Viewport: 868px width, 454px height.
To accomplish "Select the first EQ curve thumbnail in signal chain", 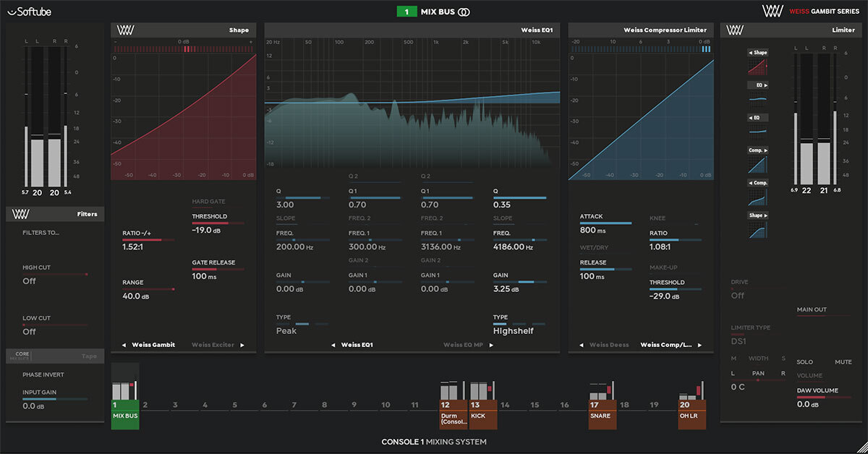I will coord(757,100).
